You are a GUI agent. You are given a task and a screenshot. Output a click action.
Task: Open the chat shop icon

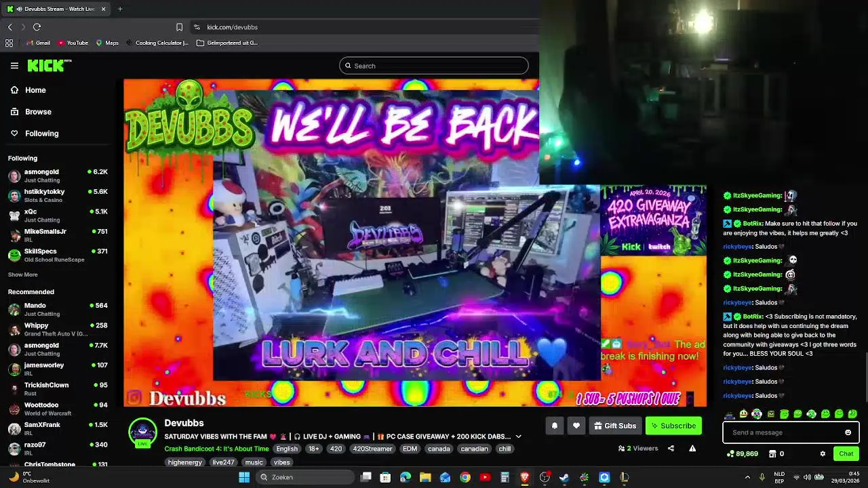(x=772, y=454)
